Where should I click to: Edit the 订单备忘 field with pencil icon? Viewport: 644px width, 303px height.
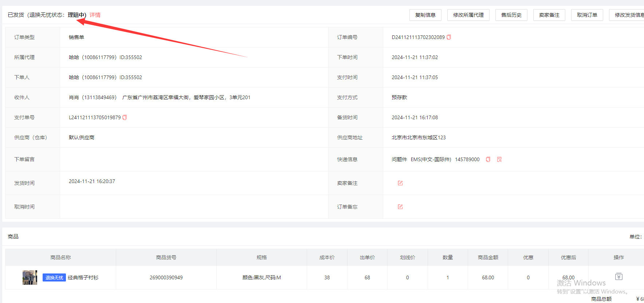(x=400, y=207)
